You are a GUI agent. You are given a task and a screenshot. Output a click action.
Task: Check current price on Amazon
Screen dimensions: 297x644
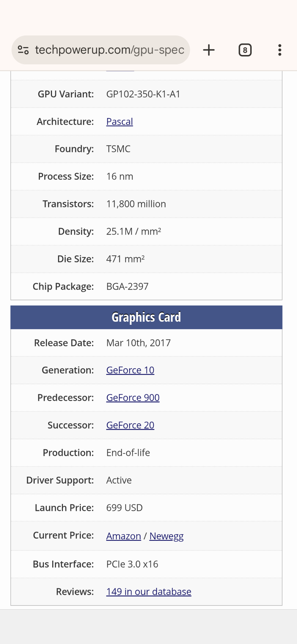tap(123, 536)
